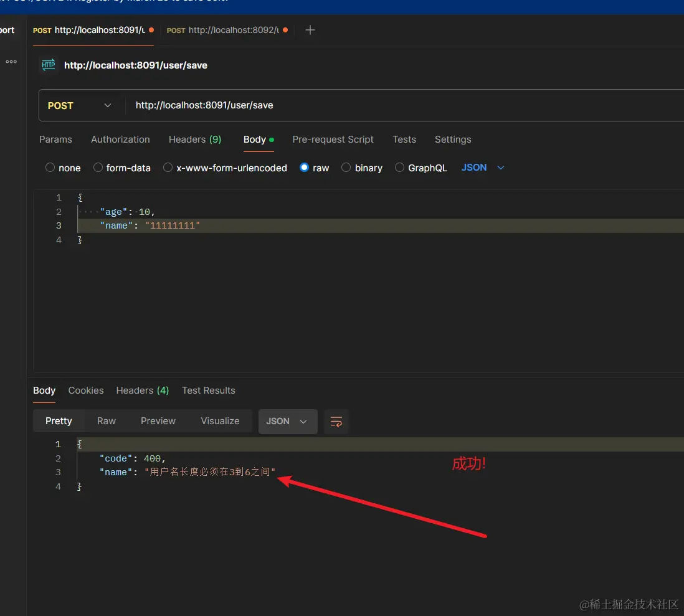Viewport: 684px width, 616px height.
Task: Open the request Body tab
Action: point(259,140)
